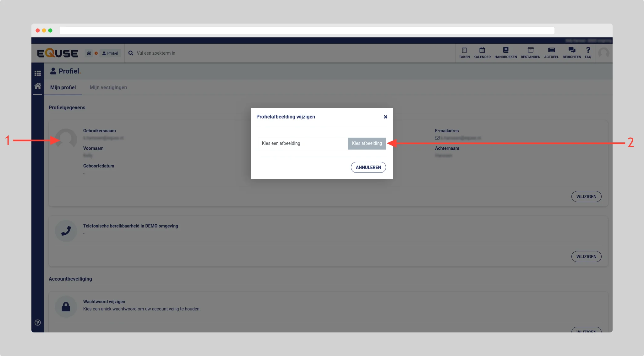This screenshot has height=356, width=644.
Task: Close the Profielafbeelding wijzigen dialog
Action: tap(385, 117)
